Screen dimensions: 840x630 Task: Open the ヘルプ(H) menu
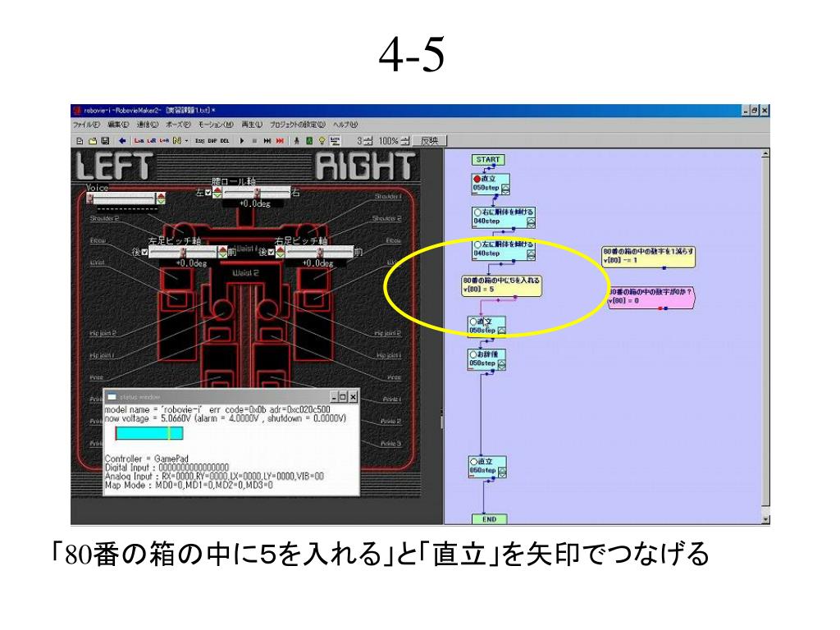coord(345,125)
